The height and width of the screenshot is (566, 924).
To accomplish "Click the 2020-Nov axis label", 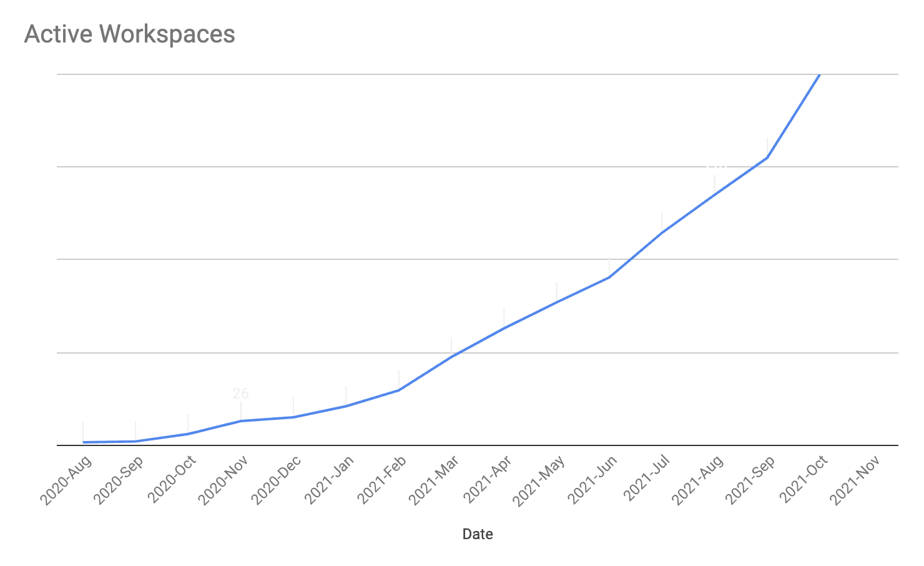I will click(x=224, y=480).
